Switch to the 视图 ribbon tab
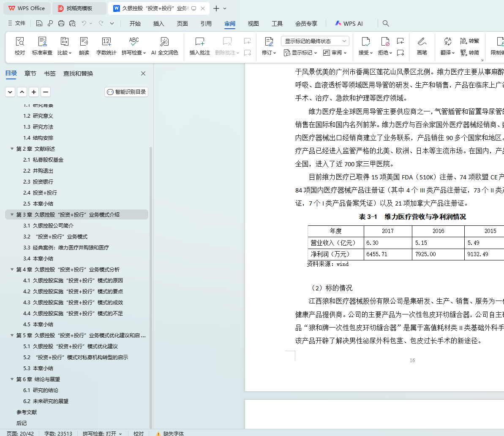The height and width of the screenshot is (436, 504). [253, 24]
